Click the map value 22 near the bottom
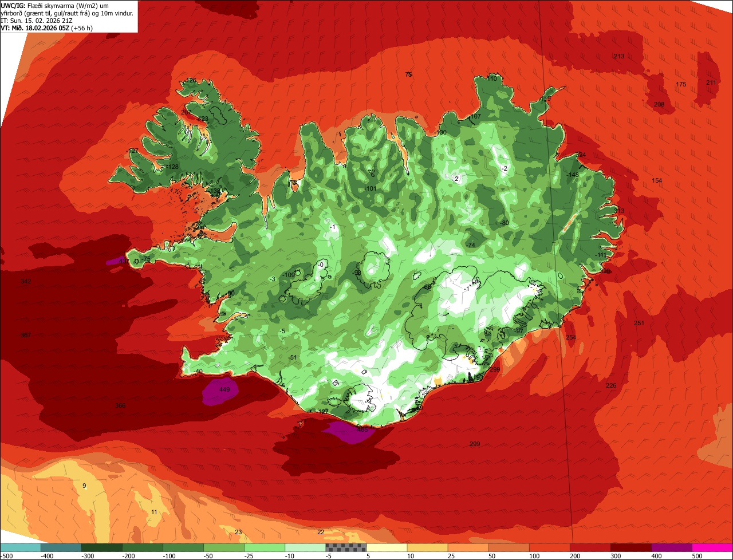733x560 pixels. coord(321,532)
